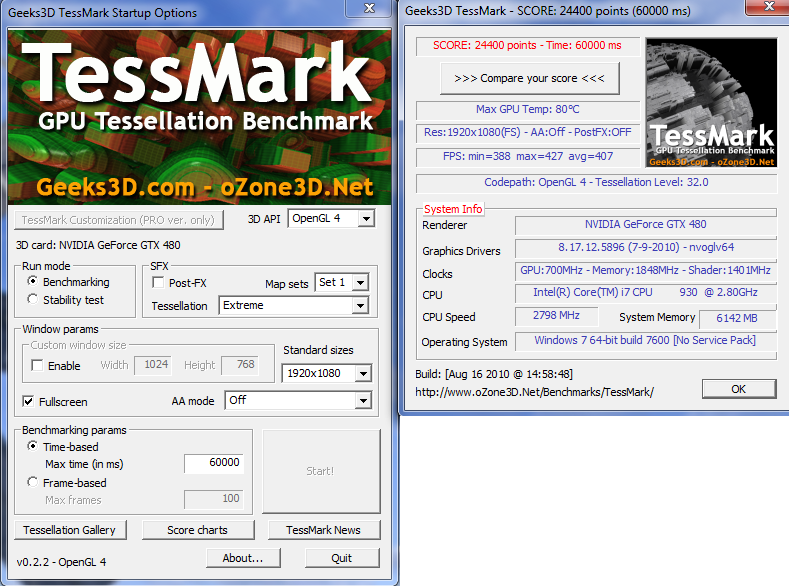The image size is (789, 586).
Task: Click Compare your score button
Action: 529,78
